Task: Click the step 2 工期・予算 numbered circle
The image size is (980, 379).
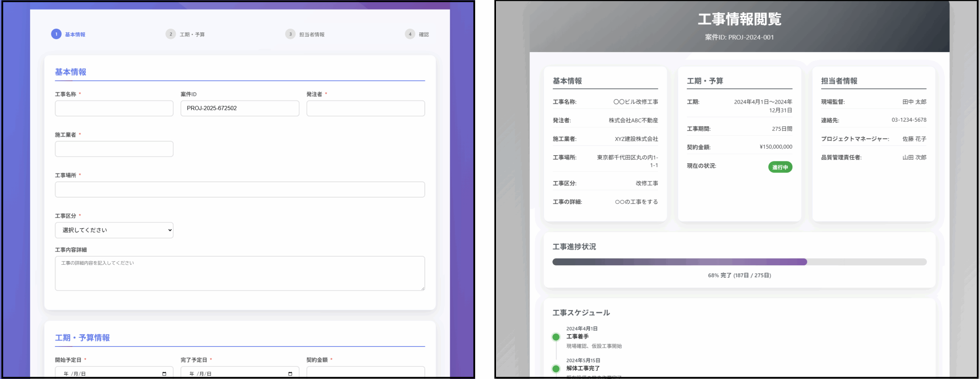Action: click(x=170, y=34)
